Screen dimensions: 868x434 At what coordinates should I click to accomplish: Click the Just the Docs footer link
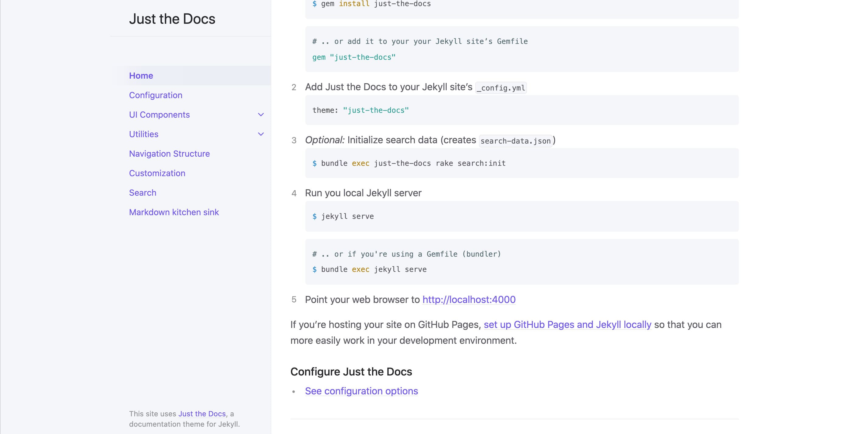click(x=202, y=414)
